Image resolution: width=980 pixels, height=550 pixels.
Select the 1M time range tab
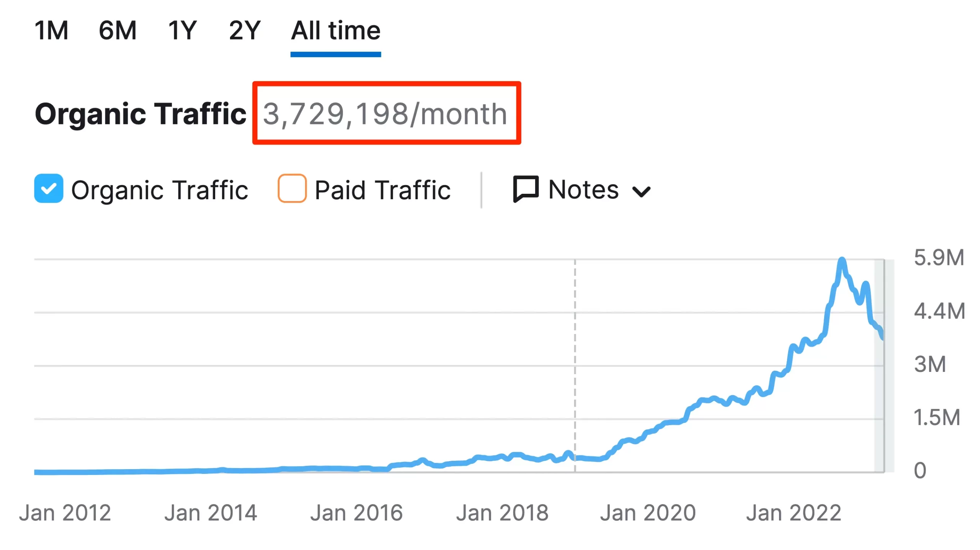(x=51, y=31)
